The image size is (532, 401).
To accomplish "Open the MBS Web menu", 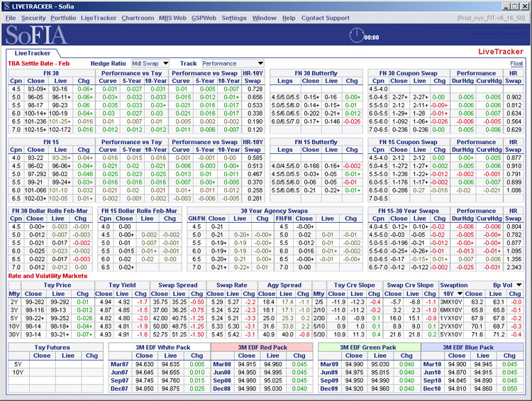I will click(172, 18).
